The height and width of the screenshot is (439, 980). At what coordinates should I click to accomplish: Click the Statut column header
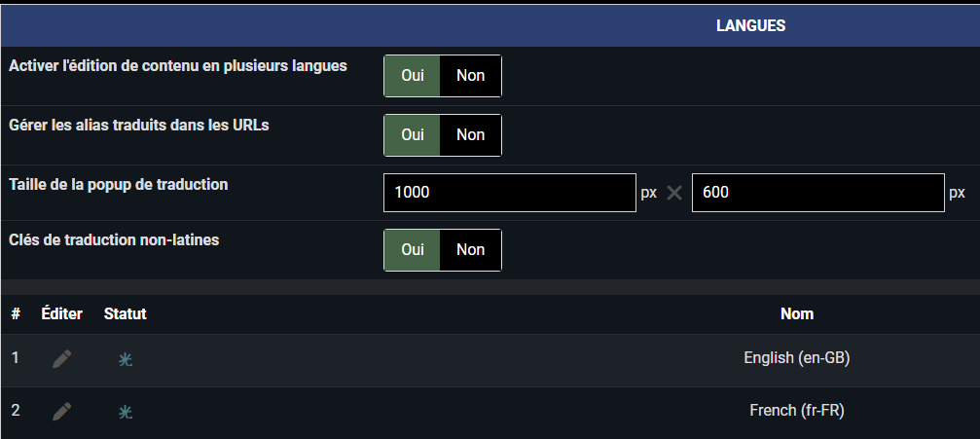(x=125, y=314)
